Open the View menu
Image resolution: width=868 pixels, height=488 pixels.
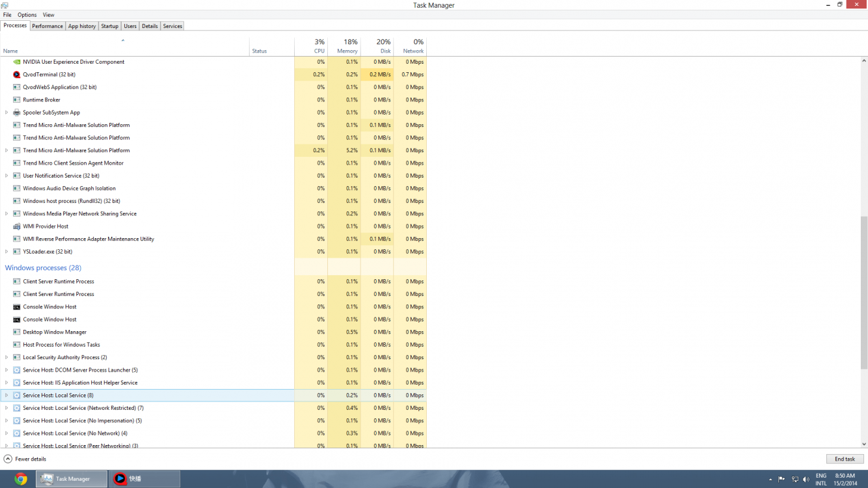pyautogui.click(x=49, y=15)
